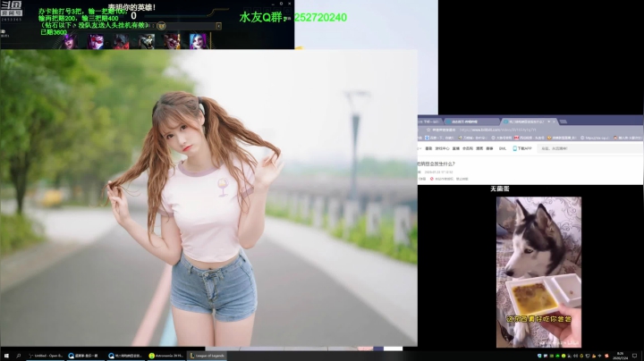644x361 pixels.
Task: Open 漫画 in bilibili navigation
Action: tap(479, 148)
